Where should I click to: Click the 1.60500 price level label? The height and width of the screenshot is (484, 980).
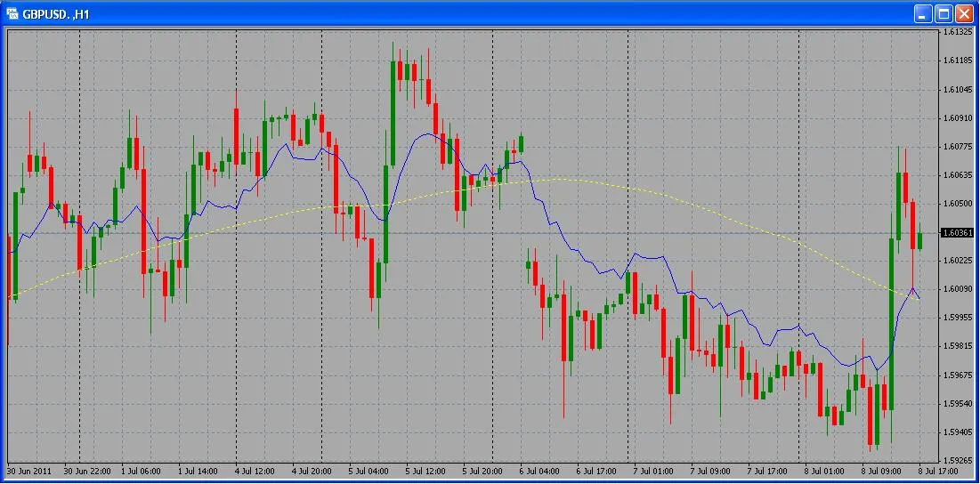coord(957,204)
